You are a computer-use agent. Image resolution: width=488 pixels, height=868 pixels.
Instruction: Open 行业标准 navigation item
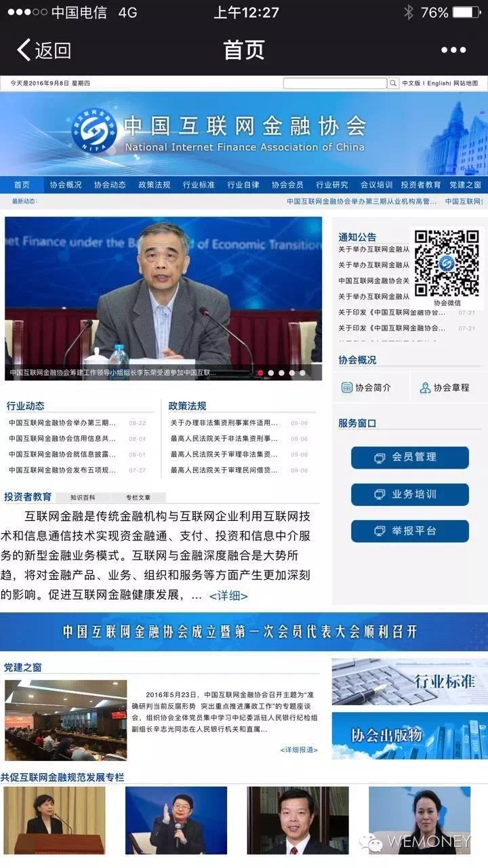click(x=199, y=185)
